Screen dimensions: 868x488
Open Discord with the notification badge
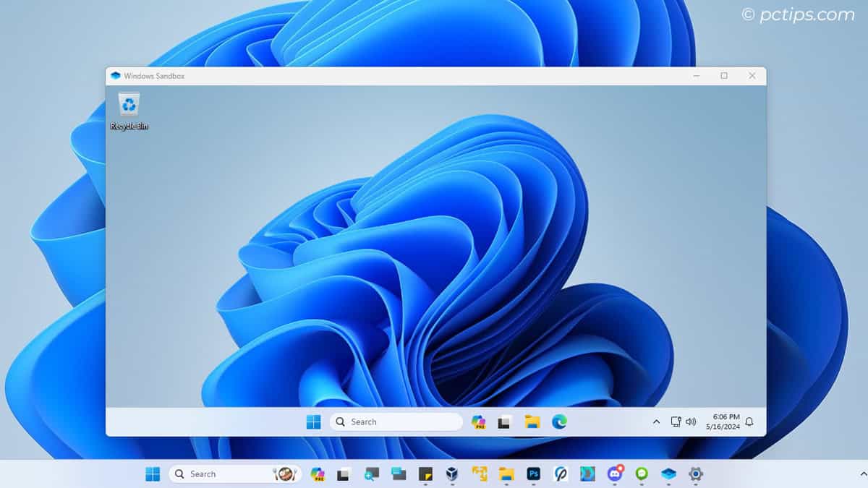tap(615, 474)
